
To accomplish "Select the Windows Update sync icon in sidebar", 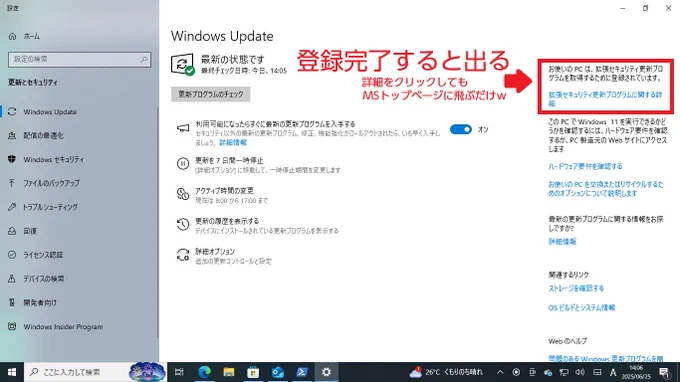I will [x=12, y=112].
